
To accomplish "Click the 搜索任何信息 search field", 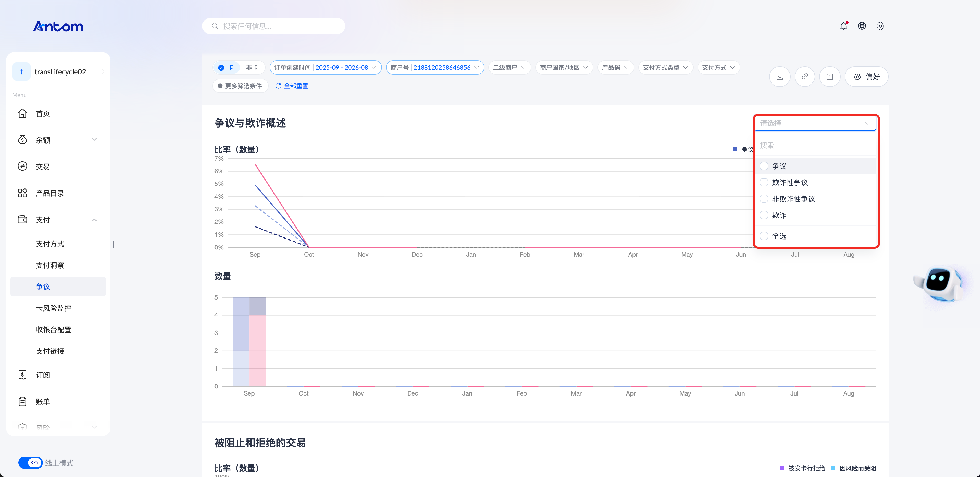I will click(273, 26).
